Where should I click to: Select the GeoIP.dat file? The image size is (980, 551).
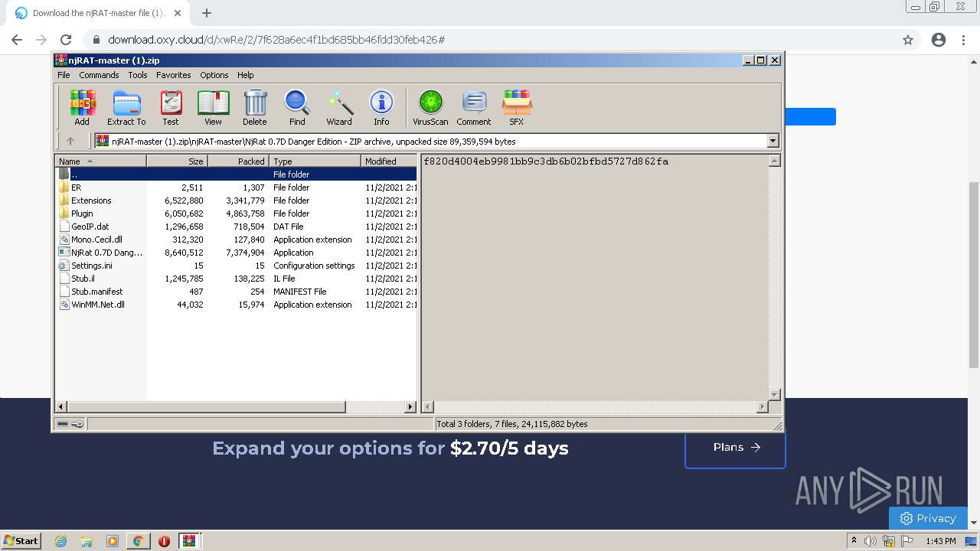(x=237, y=227)
